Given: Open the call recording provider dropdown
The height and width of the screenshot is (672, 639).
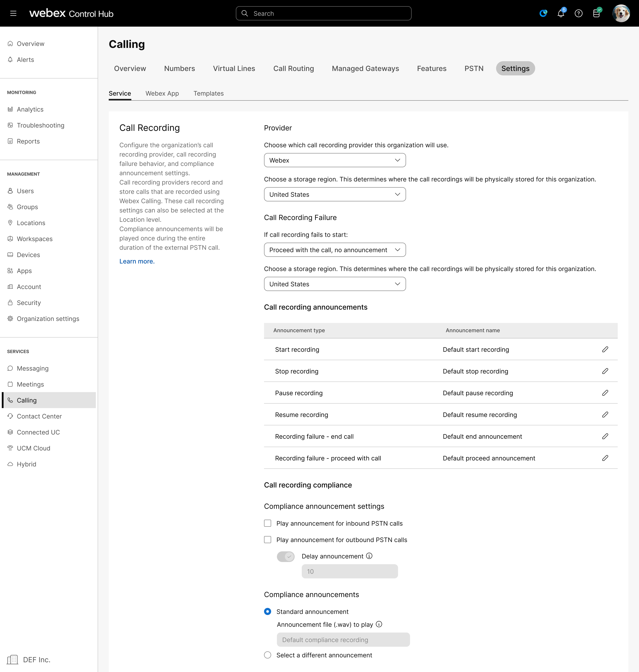Looking at the screenshot, I should (x=335, y=160).
